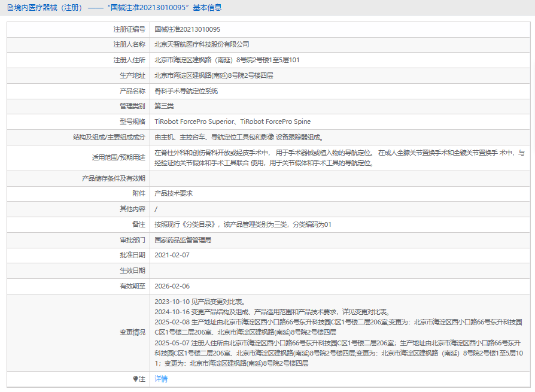Screen dimensions: 535x392
Task: Click the 批准日期 label
Action: (132, 255)
